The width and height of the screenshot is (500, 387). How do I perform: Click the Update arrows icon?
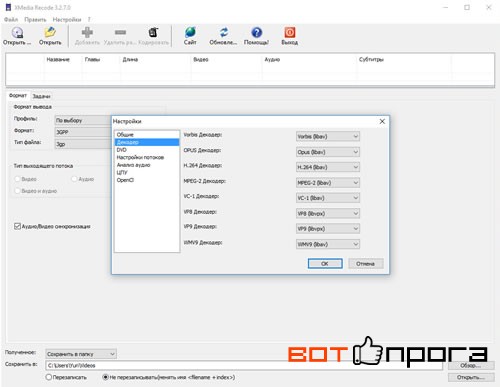(x=224, y=32)
